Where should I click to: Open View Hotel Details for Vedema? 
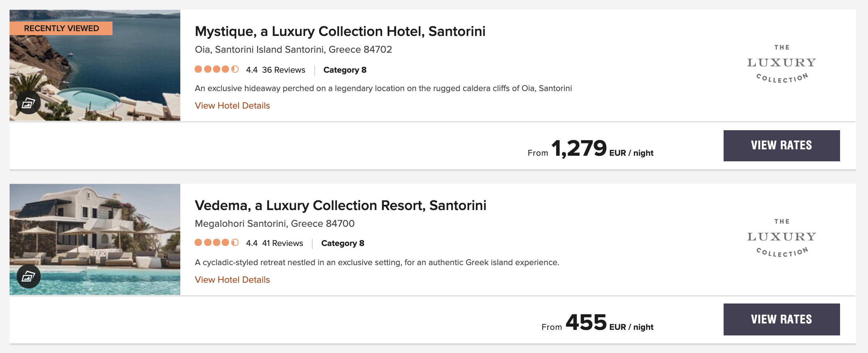point(232,280)
